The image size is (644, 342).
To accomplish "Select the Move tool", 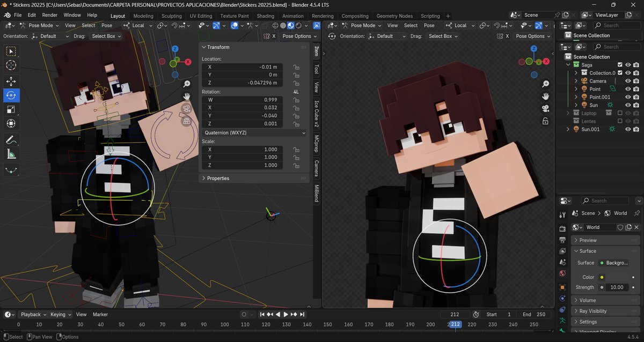I will (x=11, y=81).
